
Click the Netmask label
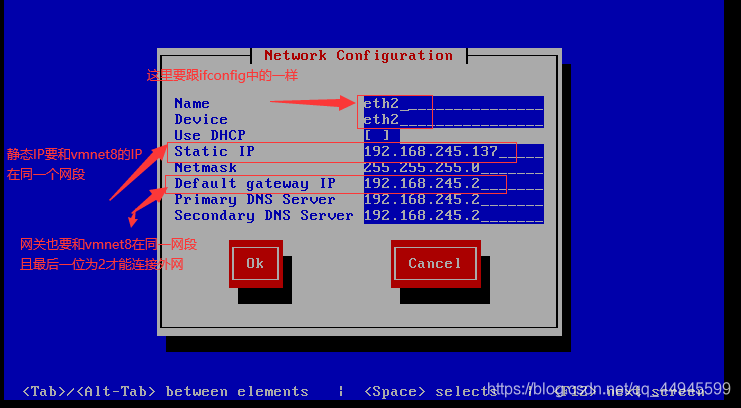tap(206, 167)
